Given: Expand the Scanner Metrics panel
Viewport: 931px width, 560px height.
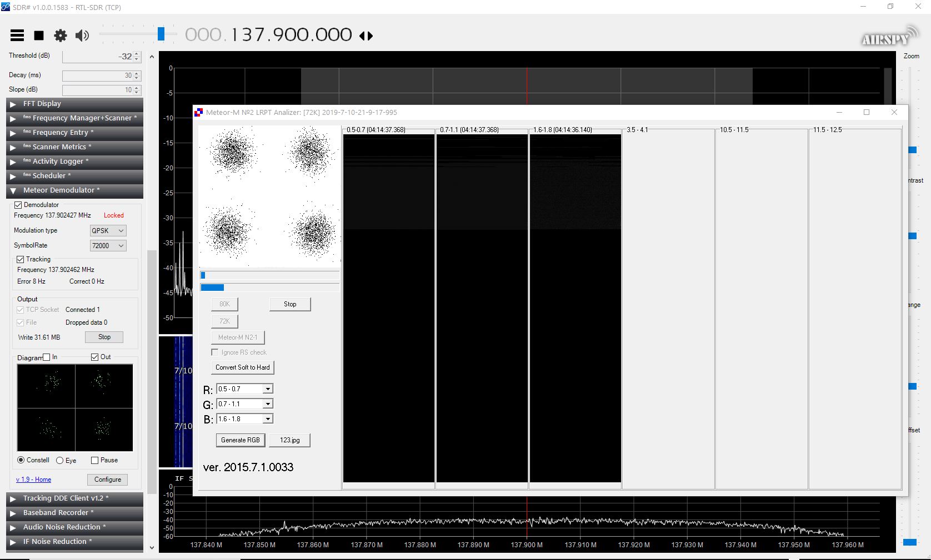Looking at the screenshot, I should (x=75, y=147).
